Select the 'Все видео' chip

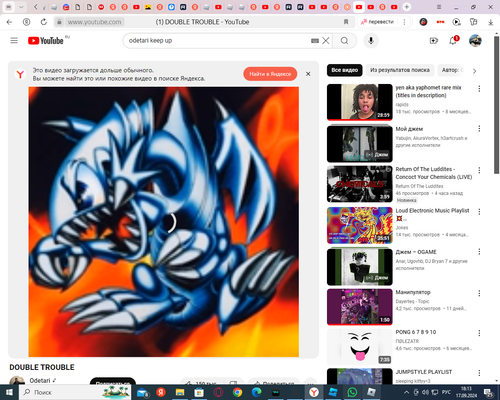point(345,70)
